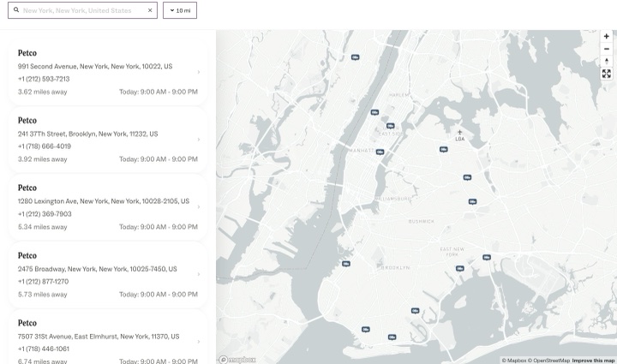Click today's hours on the 2475 Broadway card
The height and width of the screenshot is (364, 617).
click(159, 295)
